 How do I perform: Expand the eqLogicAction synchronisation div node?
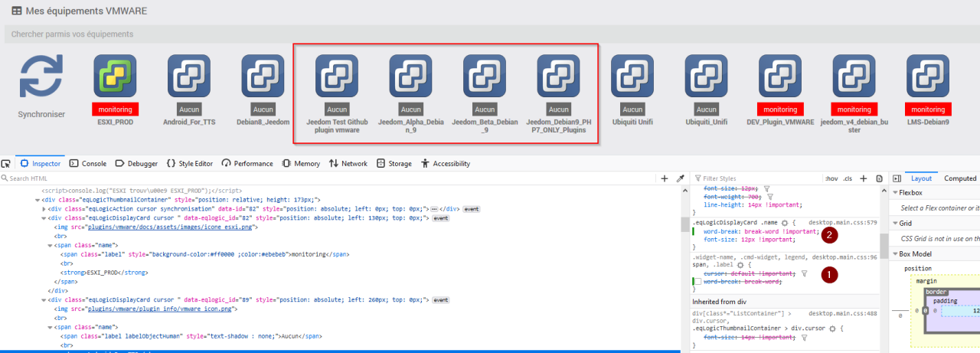pyautogui.click(x=44, y=209)
